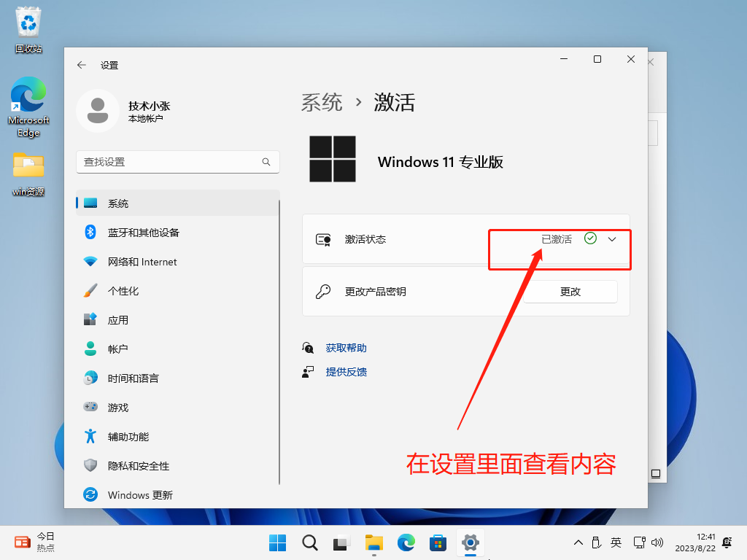
Task: Open the 技术小张 account profile avatar
Action: pyautogui.click(x=98, y=111)
